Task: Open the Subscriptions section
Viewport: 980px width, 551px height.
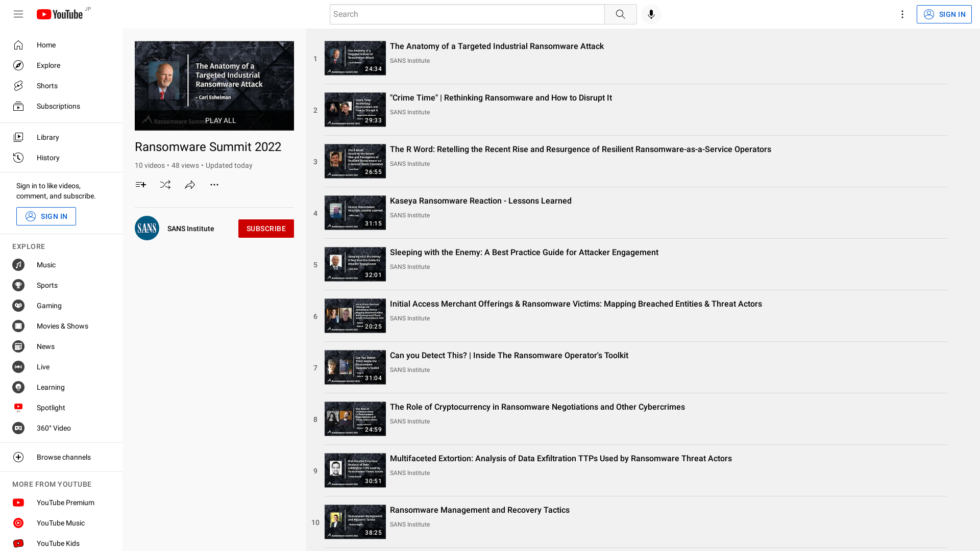Action: pos(58,106)
